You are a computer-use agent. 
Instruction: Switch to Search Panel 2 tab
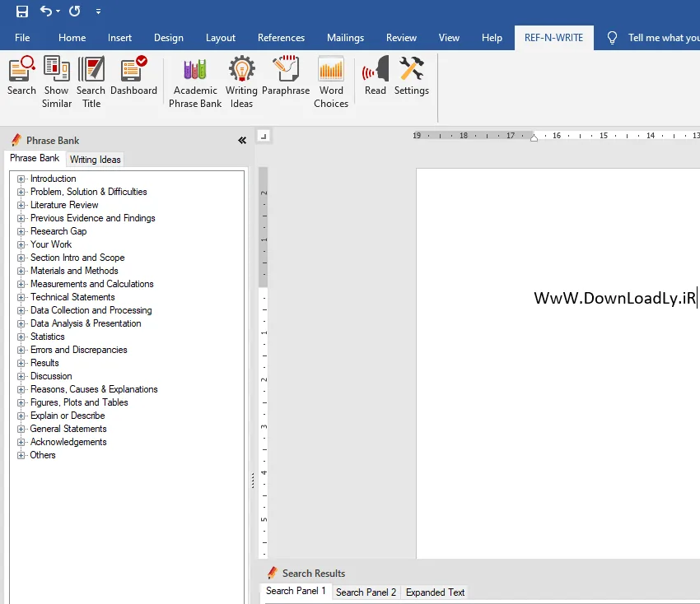click(366, 592)
